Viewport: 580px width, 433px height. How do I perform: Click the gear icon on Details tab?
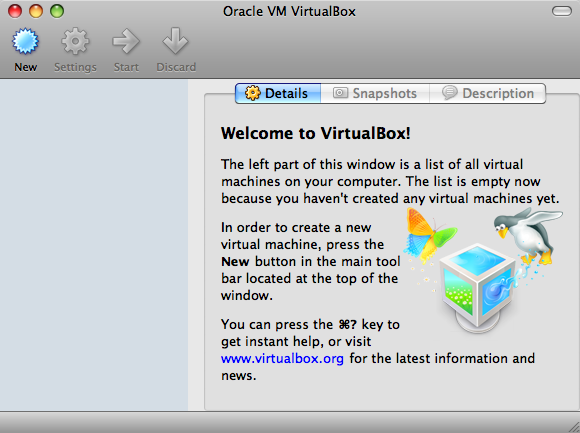pos(253,93)
